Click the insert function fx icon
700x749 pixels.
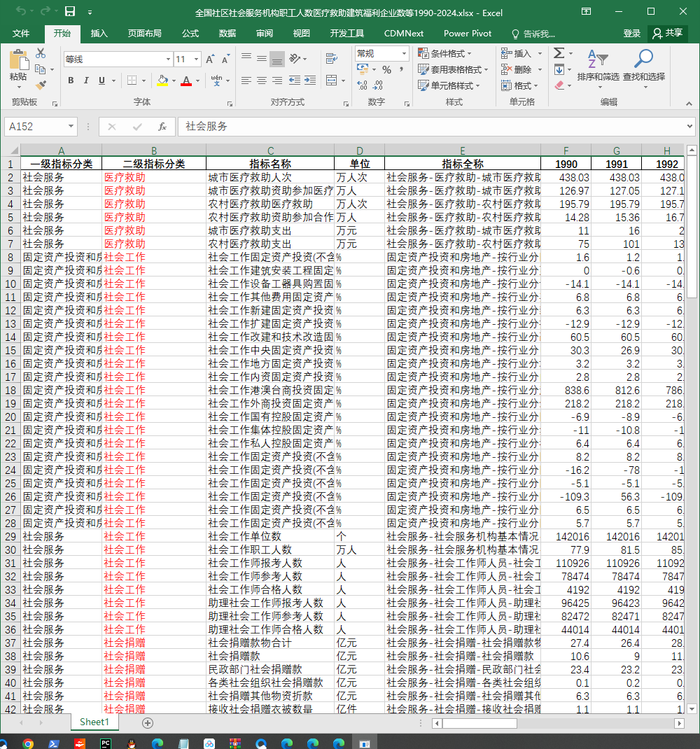pyautogui.click(x=162, y=127)
